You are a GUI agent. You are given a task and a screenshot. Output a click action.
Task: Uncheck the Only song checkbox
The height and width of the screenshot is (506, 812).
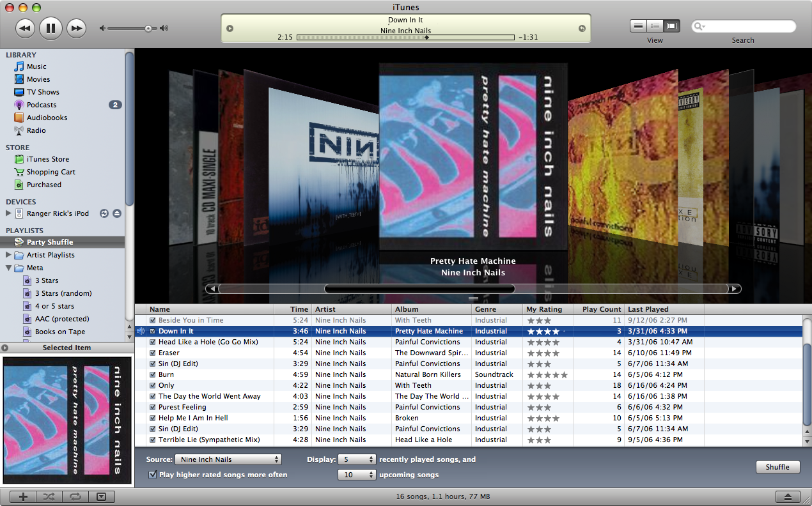[153, 385]
